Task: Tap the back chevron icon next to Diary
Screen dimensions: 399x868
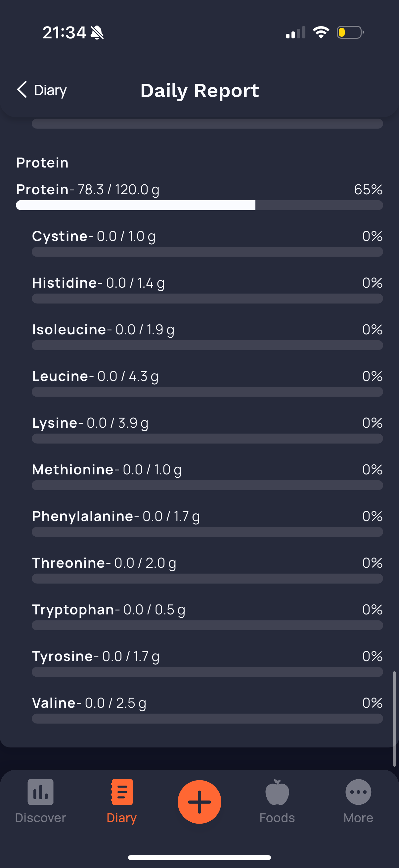Action: (x=22, y=90)
